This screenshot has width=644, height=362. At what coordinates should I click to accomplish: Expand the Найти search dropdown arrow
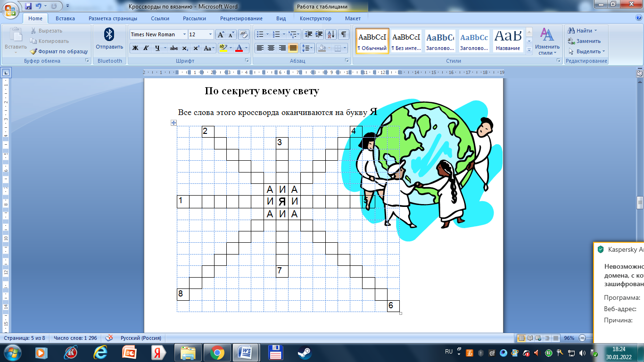tap(595, 31)
